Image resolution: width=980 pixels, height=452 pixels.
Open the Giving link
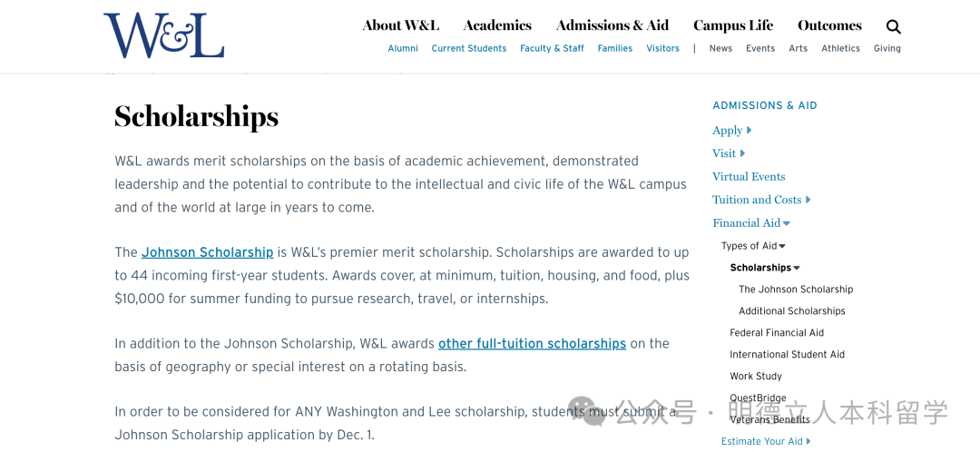(887, 49)
